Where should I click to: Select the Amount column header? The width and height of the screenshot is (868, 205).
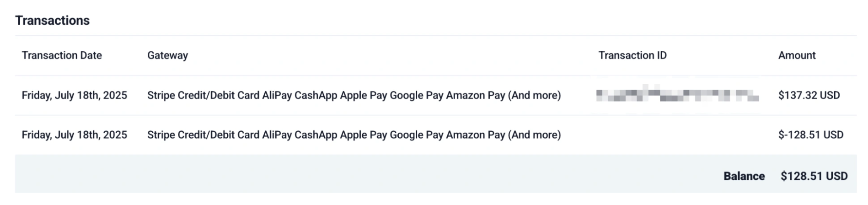[x=797, y=55]
